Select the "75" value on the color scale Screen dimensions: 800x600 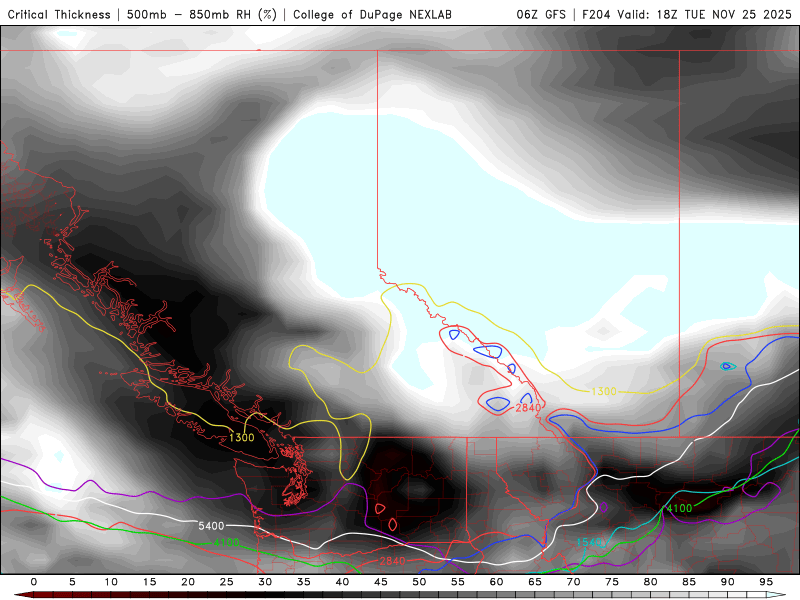coord(612,582)
